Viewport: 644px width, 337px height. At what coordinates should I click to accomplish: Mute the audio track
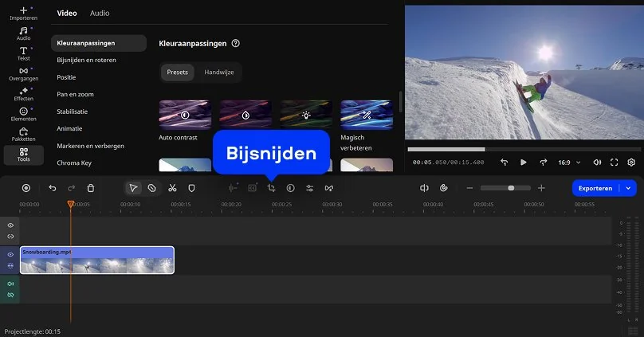tap(10, 284)
